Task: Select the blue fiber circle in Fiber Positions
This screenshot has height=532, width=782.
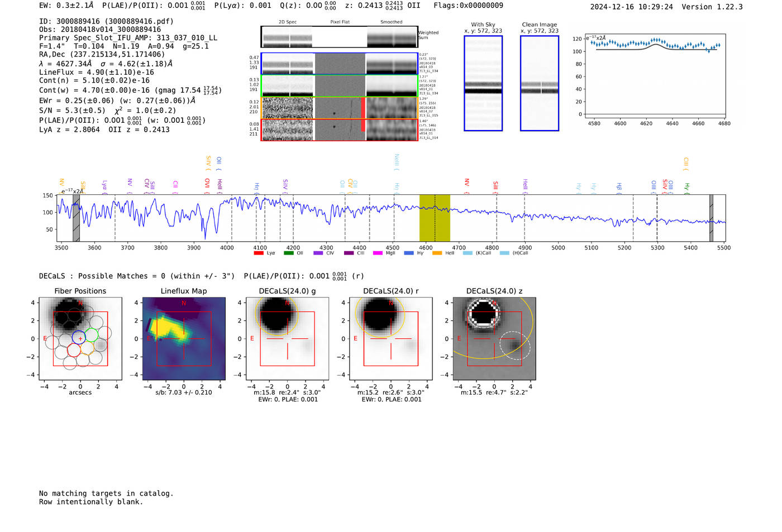Action: [x=79, y=337]
